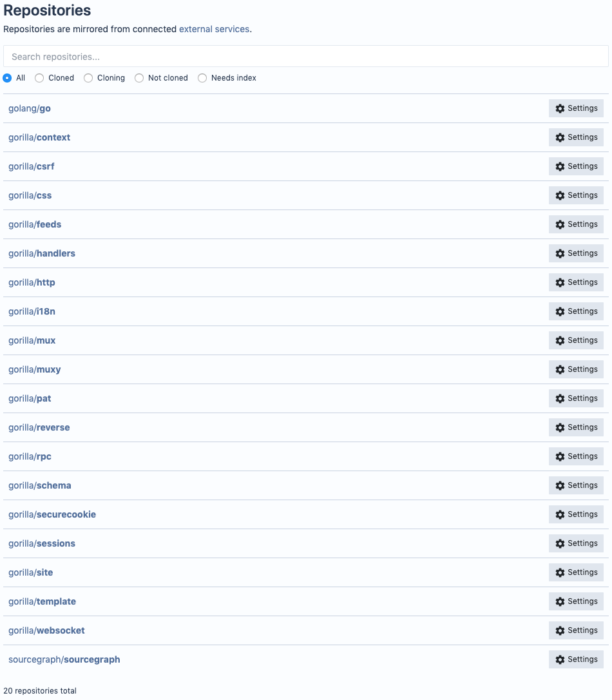Open Settings for gorilla/mux

(576, 340)
